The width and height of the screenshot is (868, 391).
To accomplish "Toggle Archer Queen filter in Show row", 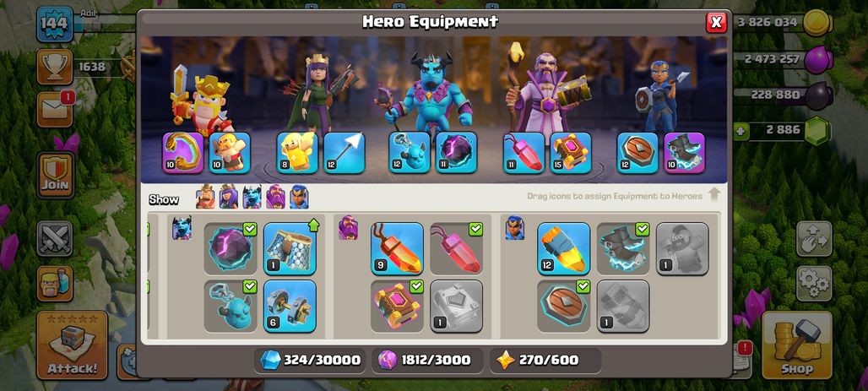I will pyautogui.click(x=229, y=197).
